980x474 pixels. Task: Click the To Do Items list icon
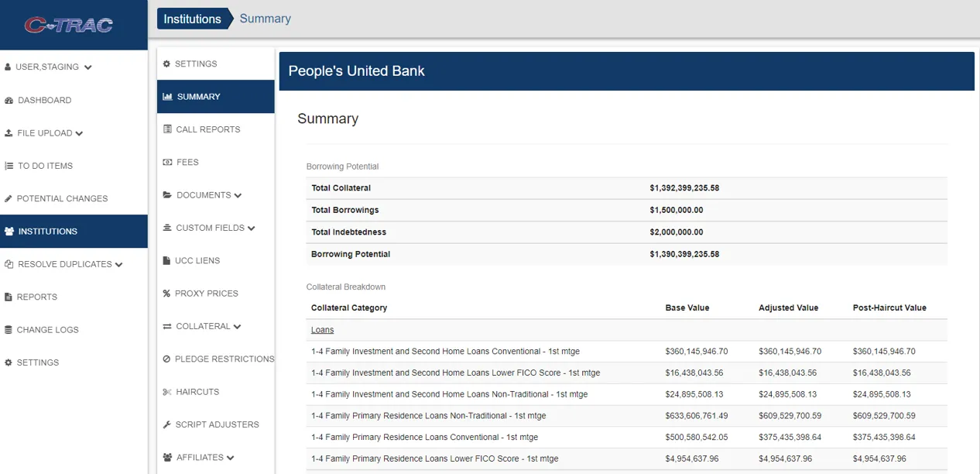[9, 166]
